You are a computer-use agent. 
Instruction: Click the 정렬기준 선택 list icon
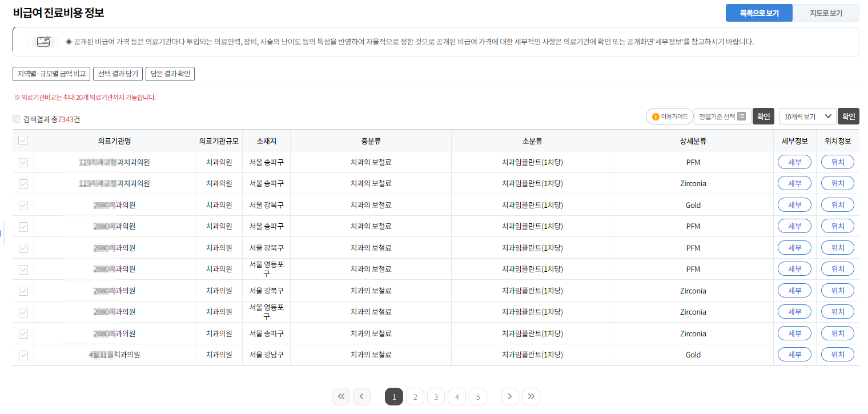pos(741,116)
